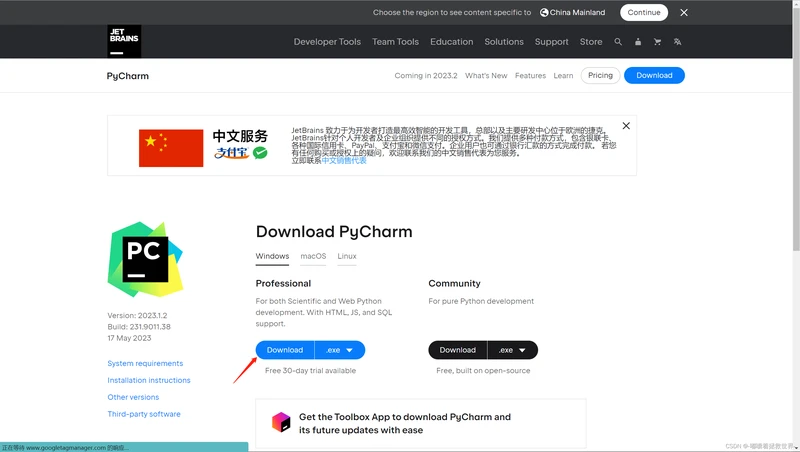Open Installation instructions link
The width and height of the screenshot is (800, 452).
click(x=149, y=380)
